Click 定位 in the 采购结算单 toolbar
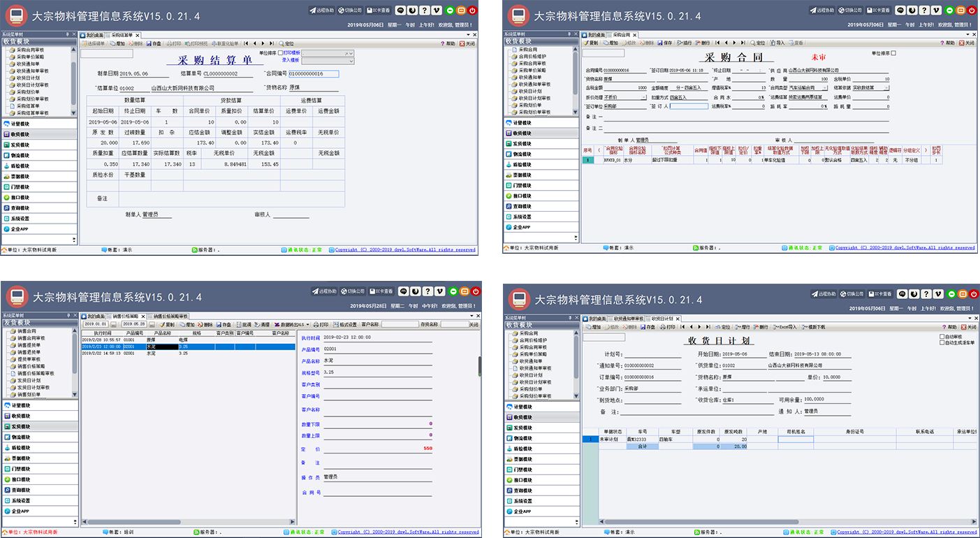 tap(286, 43)
